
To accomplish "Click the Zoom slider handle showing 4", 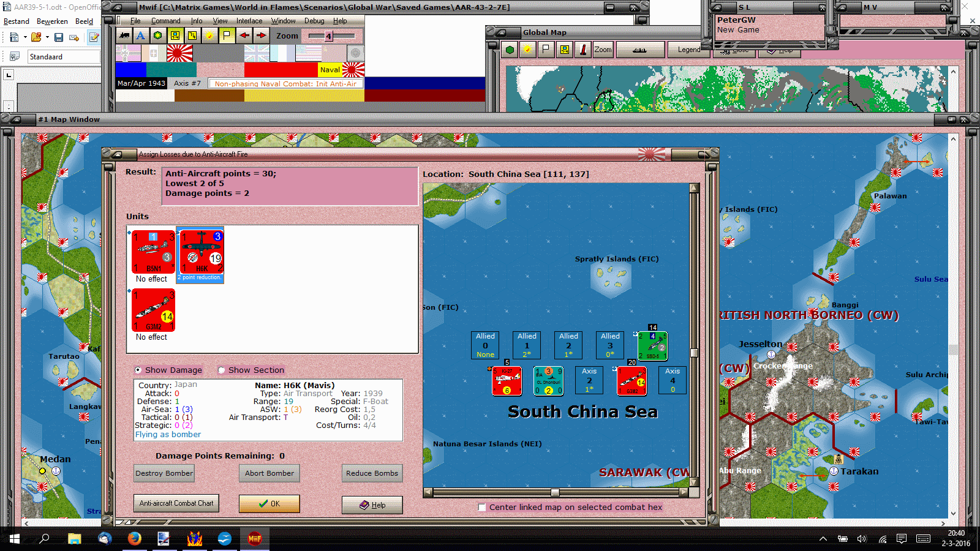I will (x=328, y=36).
